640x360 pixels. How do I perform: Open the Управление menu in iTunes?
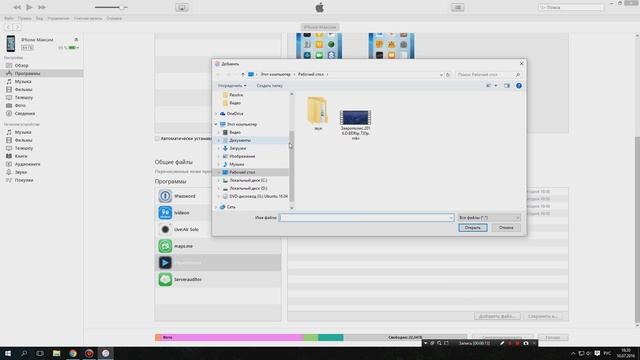pyautogui.click(x=58, y=18)
